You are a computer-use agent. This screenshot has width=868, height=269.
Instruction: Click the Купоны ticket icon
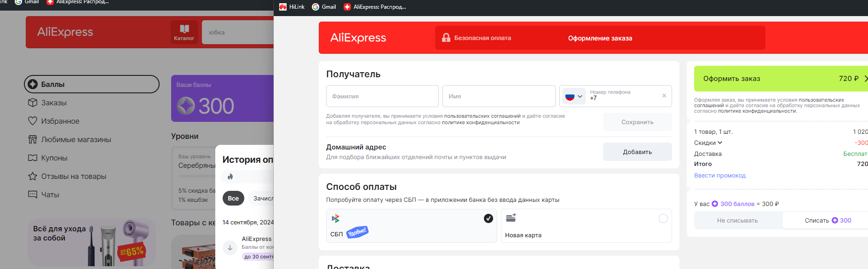point(33,158)
